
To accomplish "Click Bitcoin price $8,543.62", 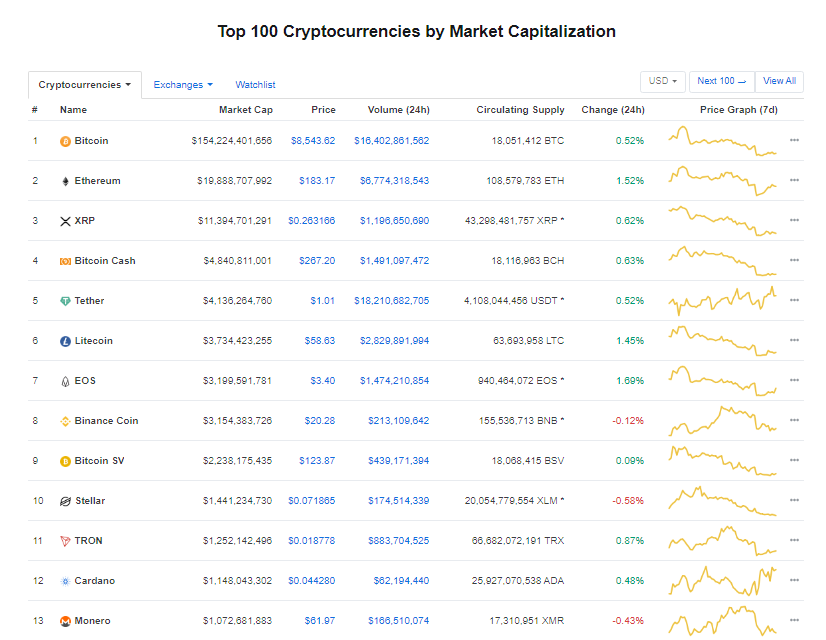I will (313, 141).
